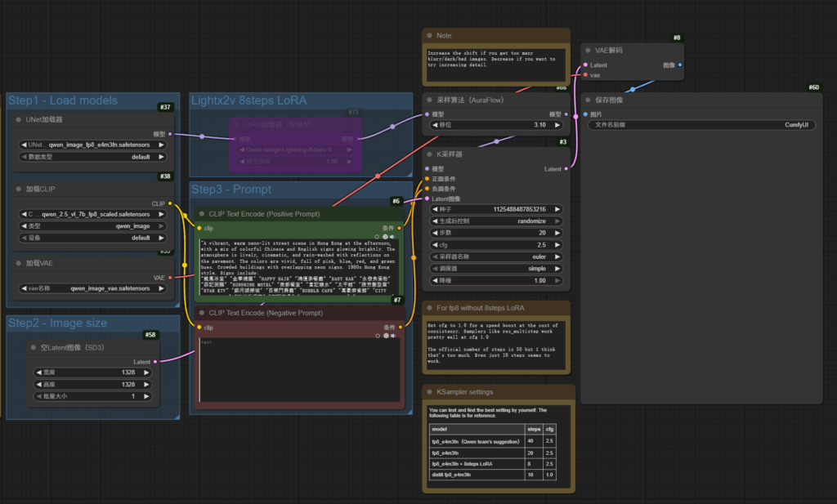The height and width of the screenshot is (504, 837).
Task: Toggle collapse of the KSampler settings note
Action: [x=430, y=392]
